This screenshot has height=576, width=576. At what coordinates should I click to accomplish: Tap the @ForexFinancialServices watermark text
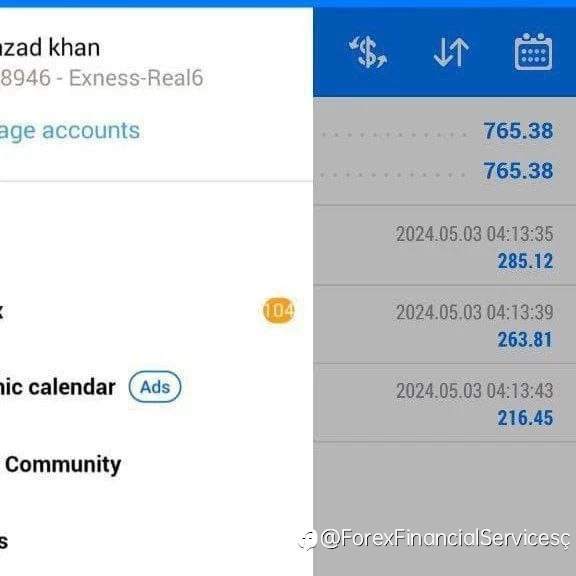(x=445, y=539)
